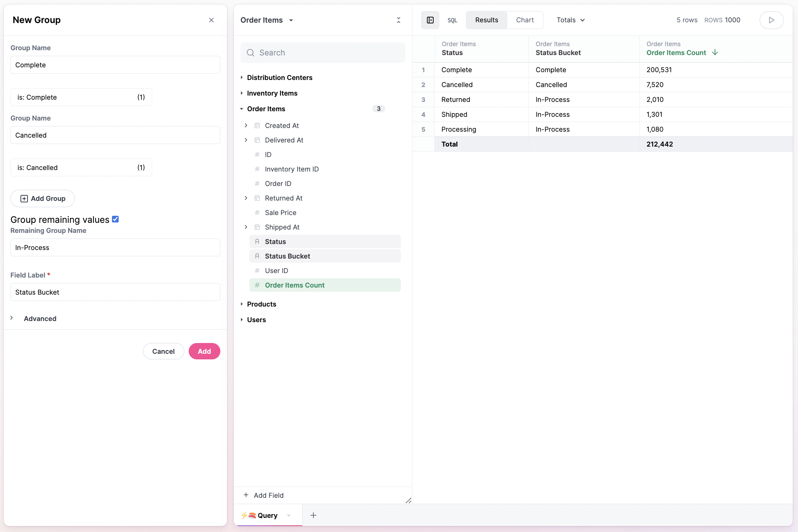Open the SQL view

tap(452, 20)
